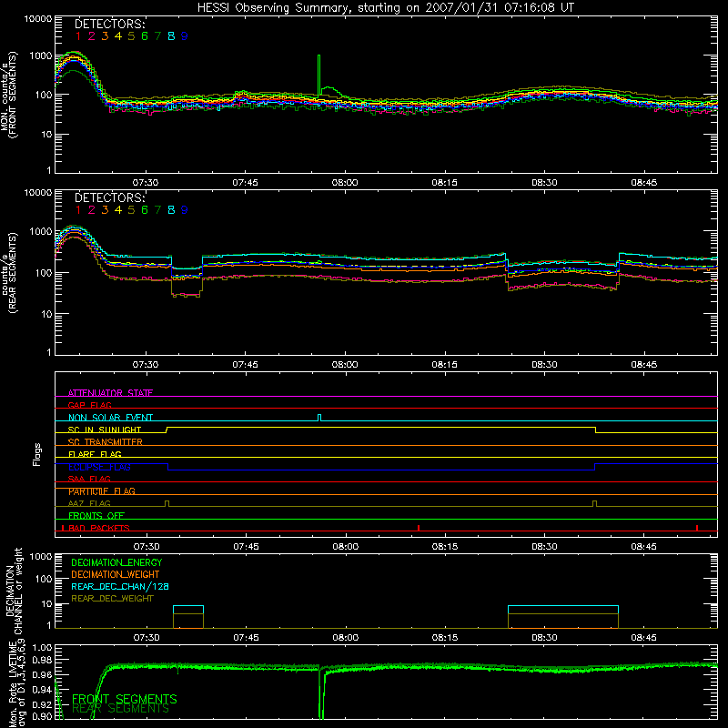Viewport: 728px width, 728px height.
Task: Click the BAD PACKETS tick near 08:11
Action: pos(419,528)
